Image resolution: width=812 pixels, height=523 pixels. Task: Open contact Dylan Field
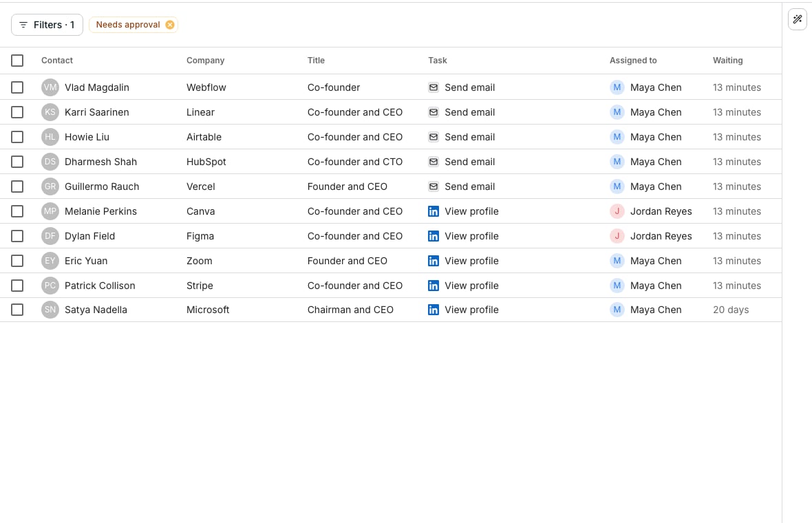pos(89,236)
